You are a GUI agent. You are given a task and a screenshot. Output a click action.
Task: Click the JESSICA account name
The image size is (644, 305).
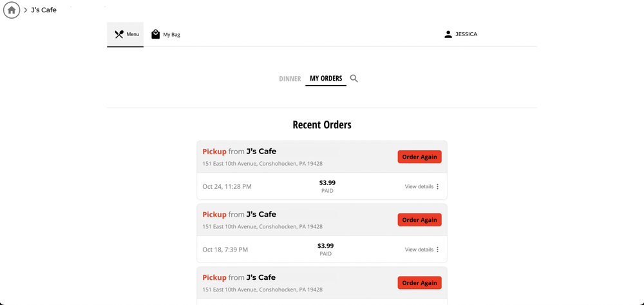coord(466,35)
